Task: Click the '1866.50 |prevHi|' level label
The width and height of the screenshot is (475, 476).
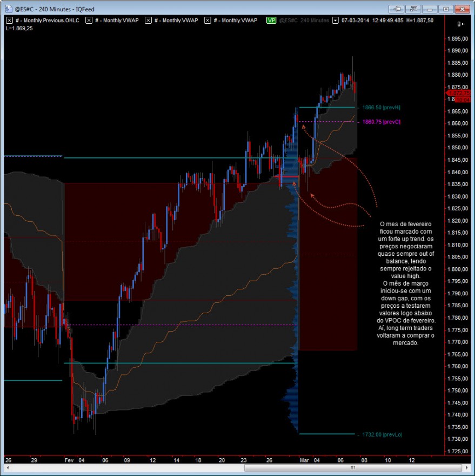Action: pos(382,108)
